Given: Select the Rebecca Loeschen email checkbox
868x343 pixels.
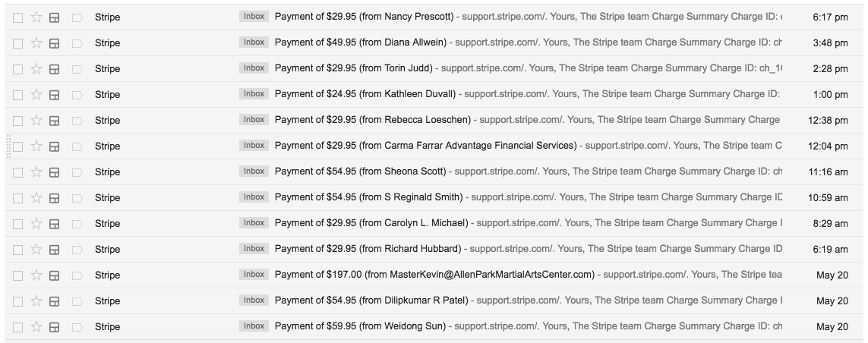Looking at the screenshot, I should (x=17, y=121).
